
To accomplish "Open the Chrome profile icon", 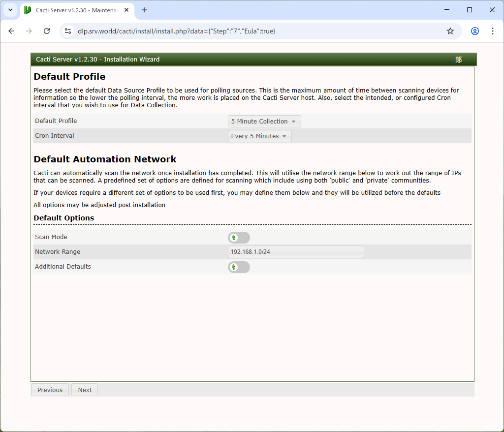I will [474, 31].
